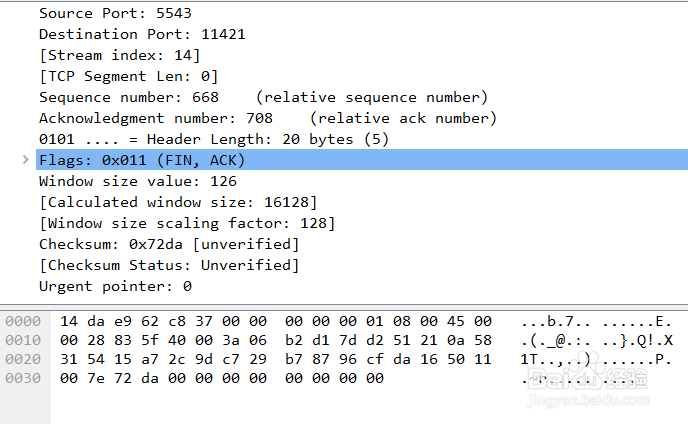Select the Window size value: 126 line

click(x=138, y=181)
